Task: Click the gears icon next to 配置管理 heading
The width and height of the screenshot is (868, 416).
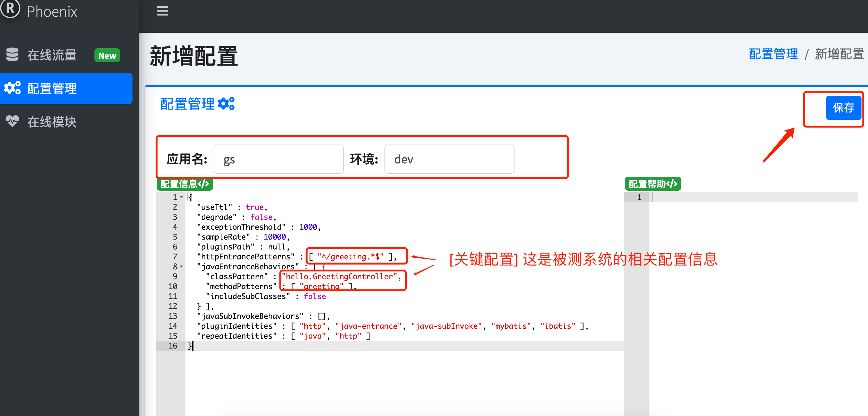Action: coord(226,104)
